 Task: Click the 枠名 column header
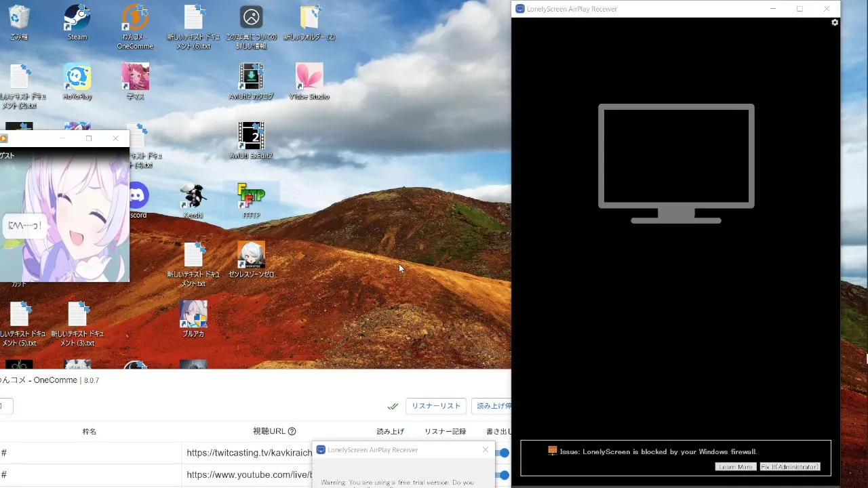[x=90, y=431]
